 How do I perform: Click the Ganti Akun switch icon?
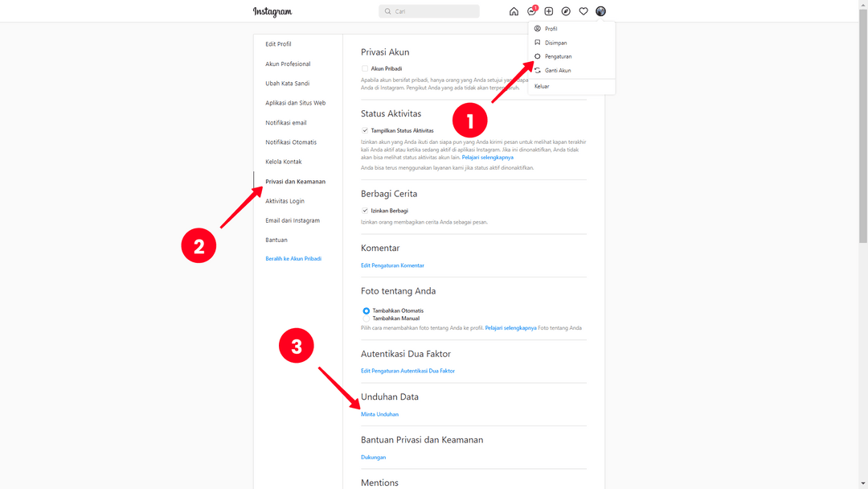click(538, 70)
